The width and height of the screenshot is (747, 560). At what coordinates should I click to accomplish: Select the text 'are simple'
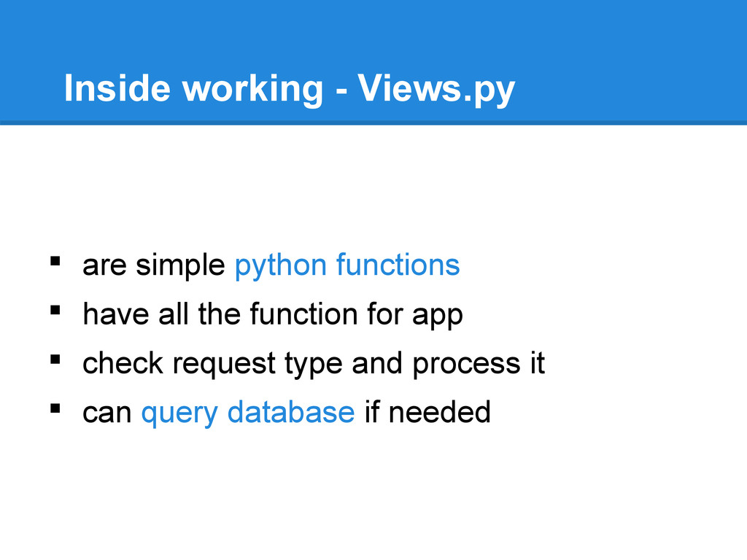[x=153, y=265]
